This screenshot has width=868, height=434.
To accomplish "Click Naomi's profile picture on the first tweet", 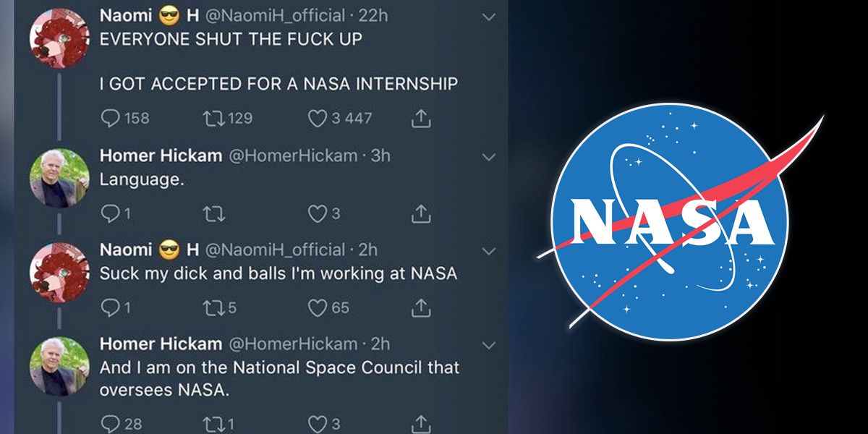I will tap(59, 38).
